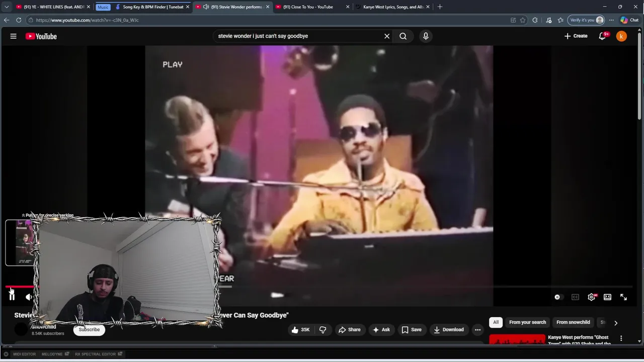
Task: Clear the search box with the X
Action: click(387, 36)
